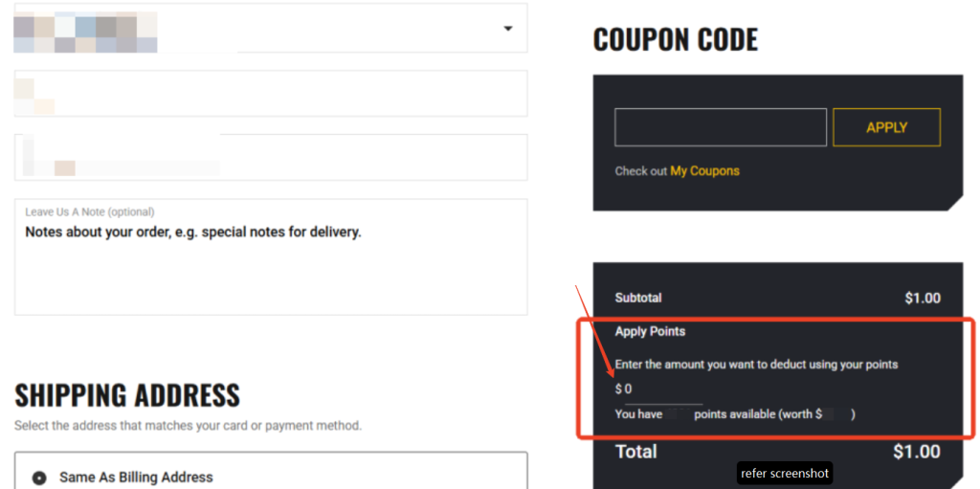
Task: Click the third blurred input field
Action: click(x=270, y=157)
